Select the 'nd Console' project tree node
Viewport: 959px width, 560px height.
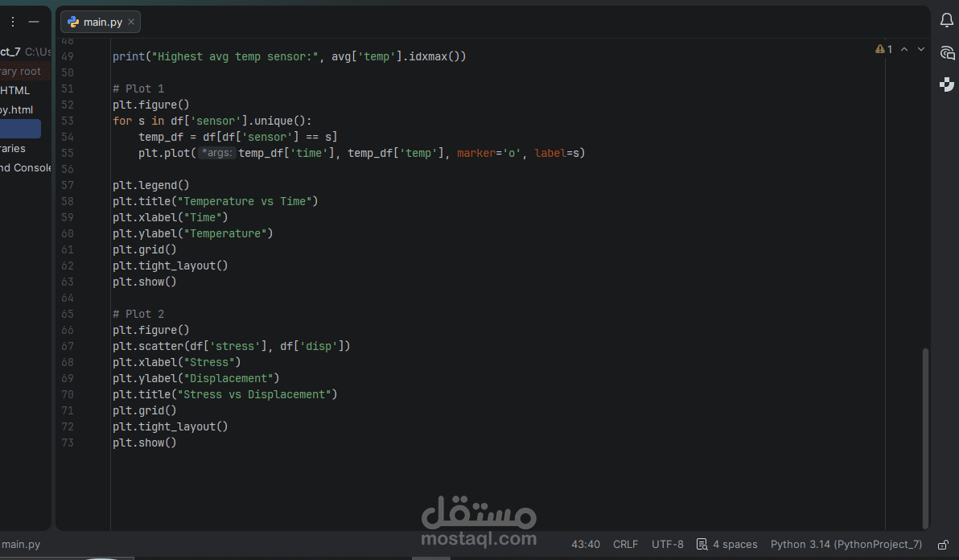point(26,167)
